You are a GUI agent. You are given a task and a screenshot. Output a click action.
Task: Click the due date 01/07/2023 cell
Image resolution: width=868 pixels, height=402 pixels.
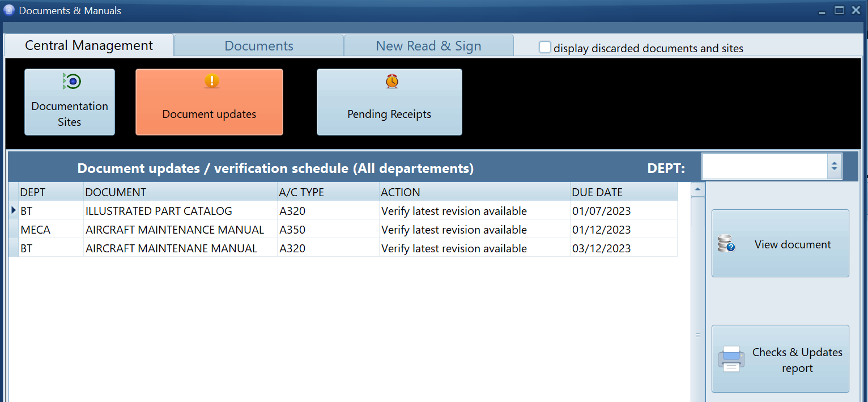[x=624, y=211]
